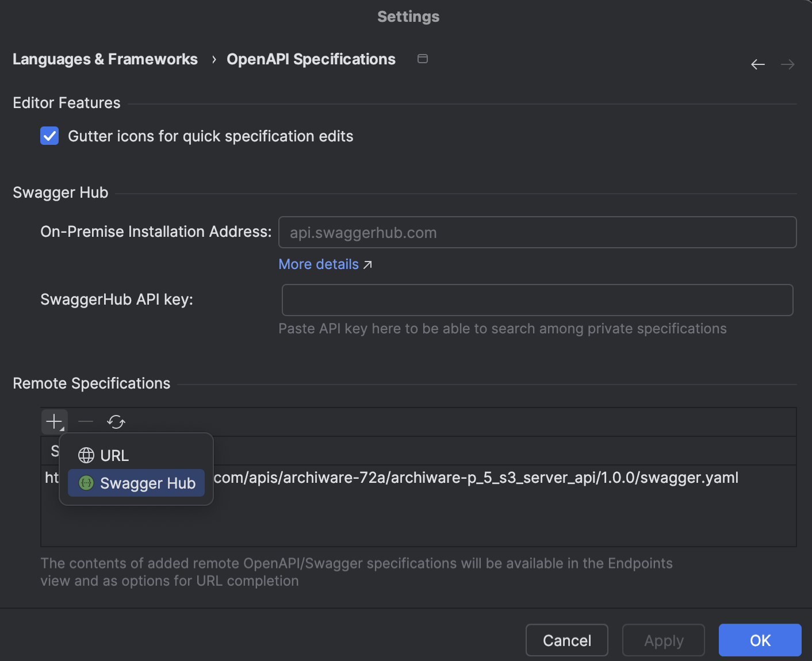Refresh the remote specifications list

[x=116, y=421]
